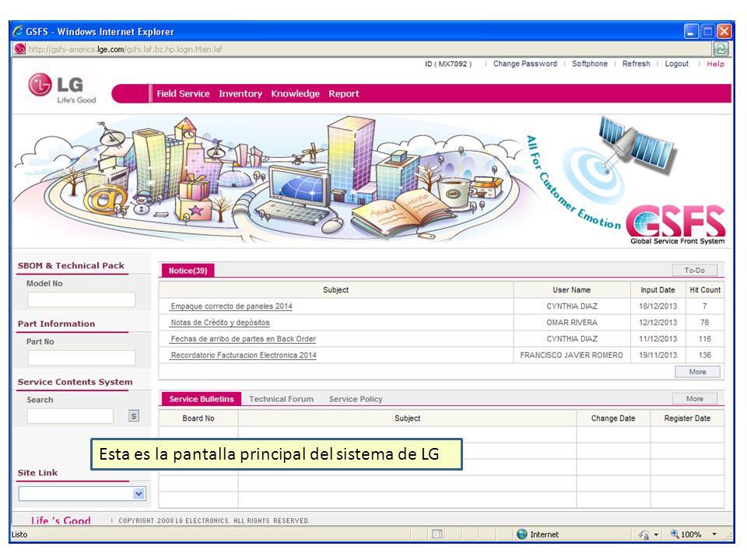The image size is (747, 560).
Task: Click the Softphone link
Action: (590, 64)
